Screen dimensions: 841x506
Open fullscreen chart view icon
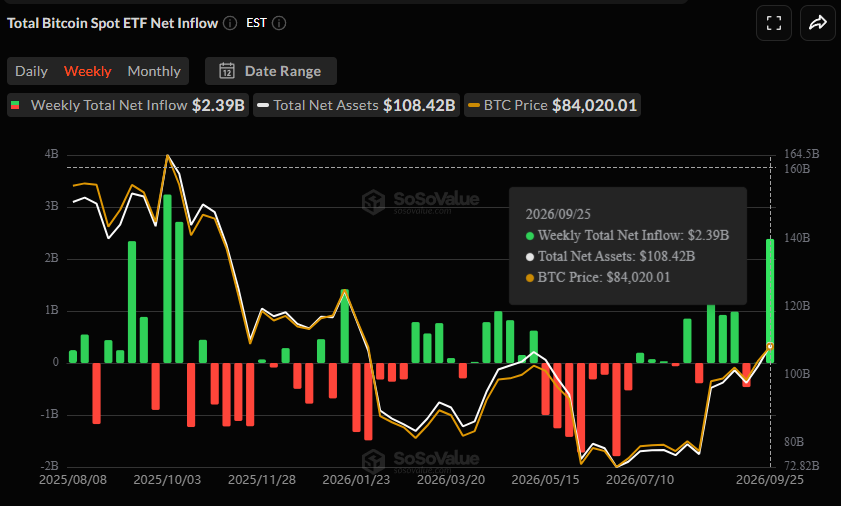click(x=773, y=23)
